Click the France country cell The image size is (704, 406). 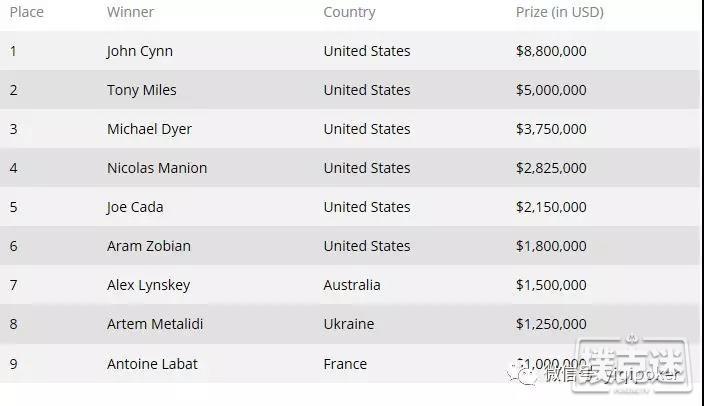(x=345, y=364)
